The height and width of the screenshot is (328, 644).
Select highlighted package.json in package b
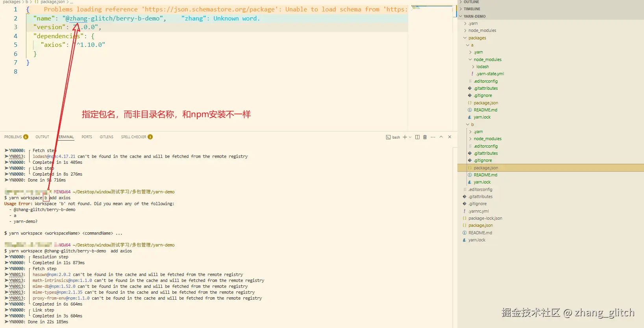551,168
